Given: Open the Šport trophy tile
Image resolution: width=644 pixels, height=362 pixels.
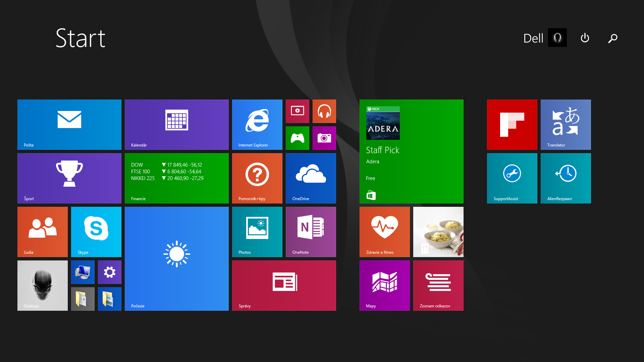Looking at the screenshot, I should (x=69, y=178).
